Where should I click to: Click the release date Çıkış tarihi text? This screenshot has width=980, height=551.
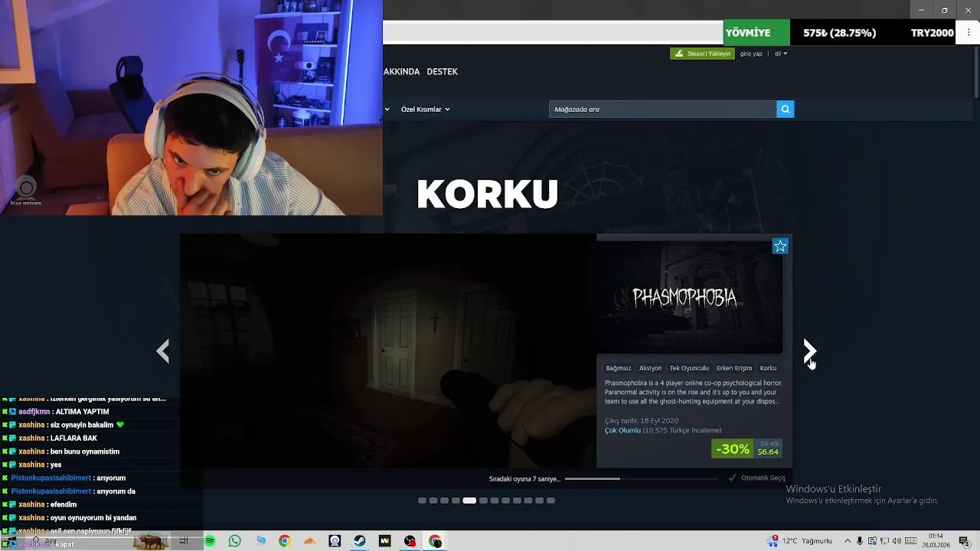click(x=642, y=421)
